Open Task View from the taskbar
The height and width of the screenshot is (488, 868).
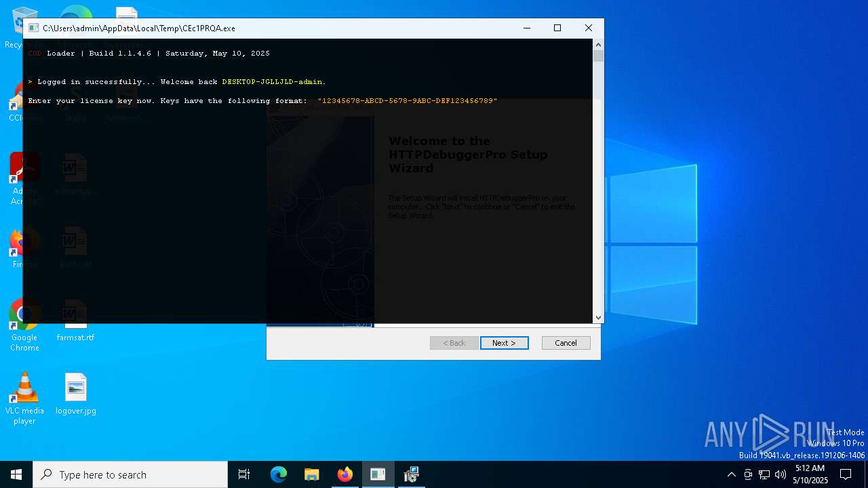[244, 474]
